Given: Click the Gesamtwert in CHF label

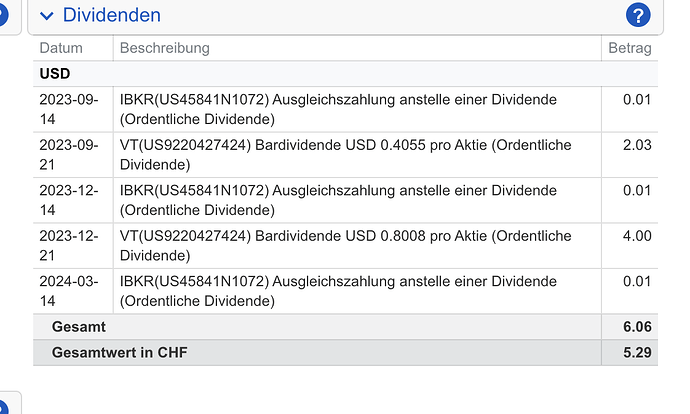Looking at the screenshot, I should (x=120, y=352).
